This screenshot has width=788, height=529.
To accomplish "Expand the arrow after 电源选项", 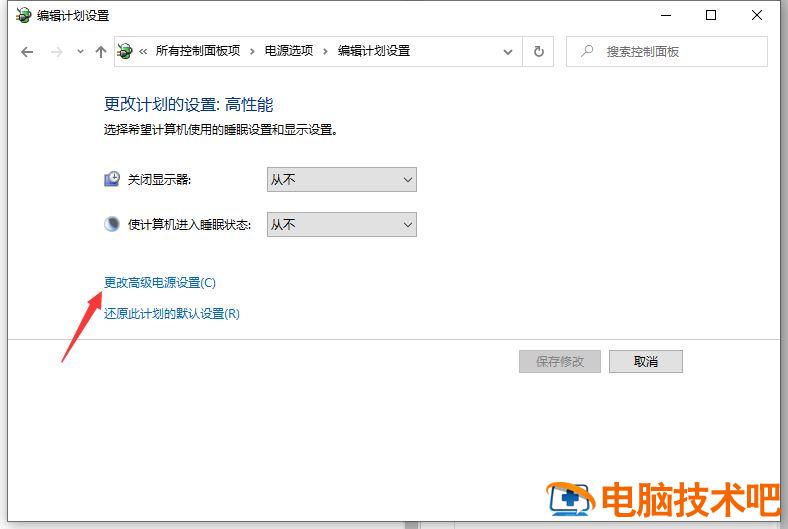I will 325,51.
